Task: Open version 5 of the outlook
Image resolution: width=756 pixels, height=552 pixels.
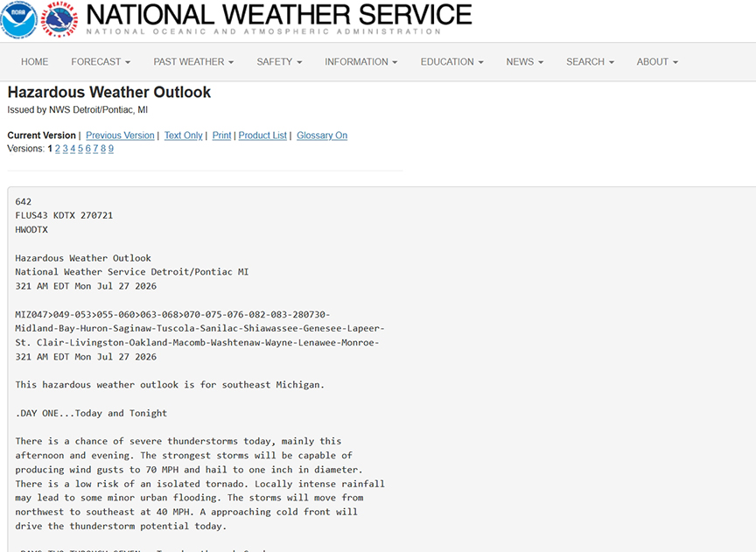Action: 80,149
